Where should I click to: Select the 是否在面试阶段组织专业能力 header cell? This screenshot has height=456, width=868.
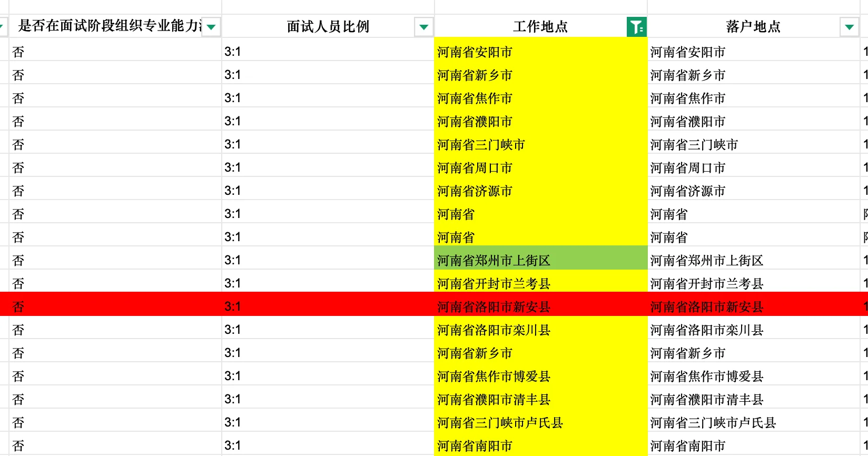115,26
